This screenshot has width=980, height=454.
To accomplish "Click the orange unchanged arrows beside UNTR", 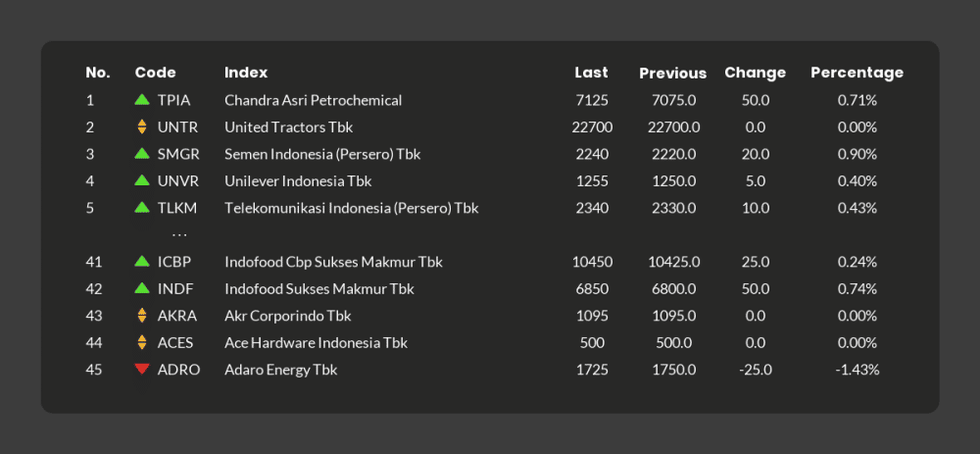I will coord(142,126).
